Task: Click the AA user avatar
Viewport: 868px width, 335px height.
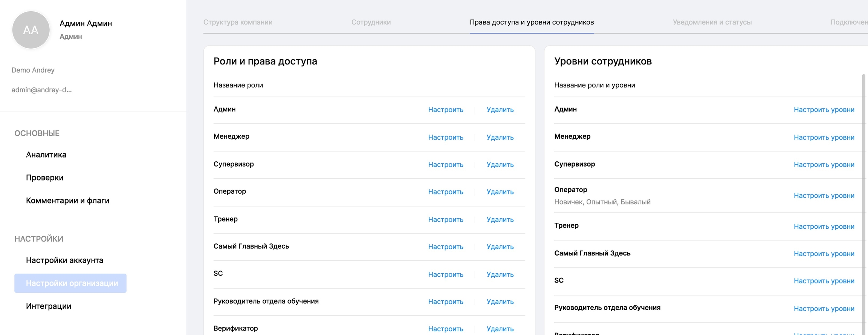Action: (x=31, y=30)
